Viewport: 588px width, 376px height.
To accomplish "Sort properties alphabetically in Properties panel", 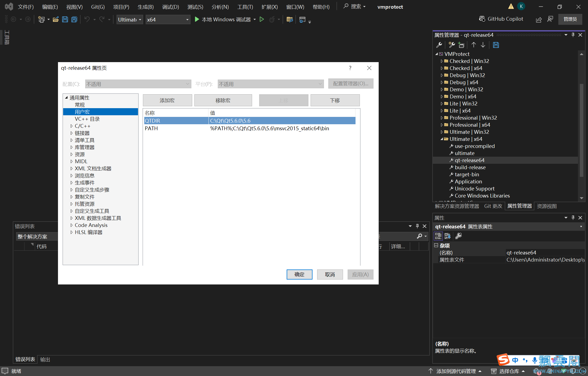I will (x=448, y=236).
